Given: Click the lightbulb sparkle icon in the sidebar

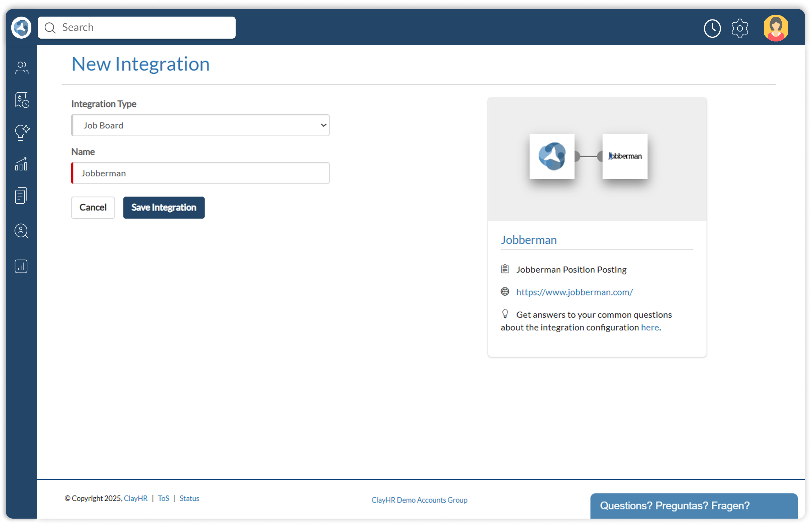Looking at the screenshot, I should point(21,132).
